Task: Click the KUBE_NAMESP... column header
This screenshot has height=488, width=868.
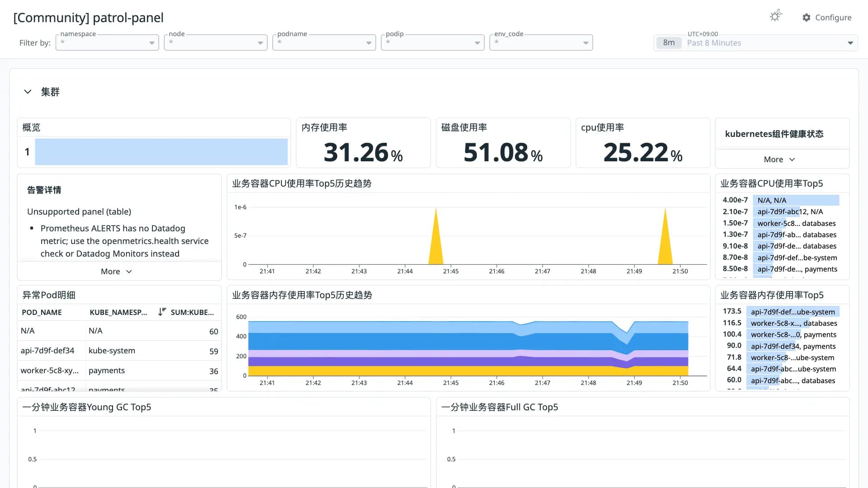Action: [x=118, y=312]
